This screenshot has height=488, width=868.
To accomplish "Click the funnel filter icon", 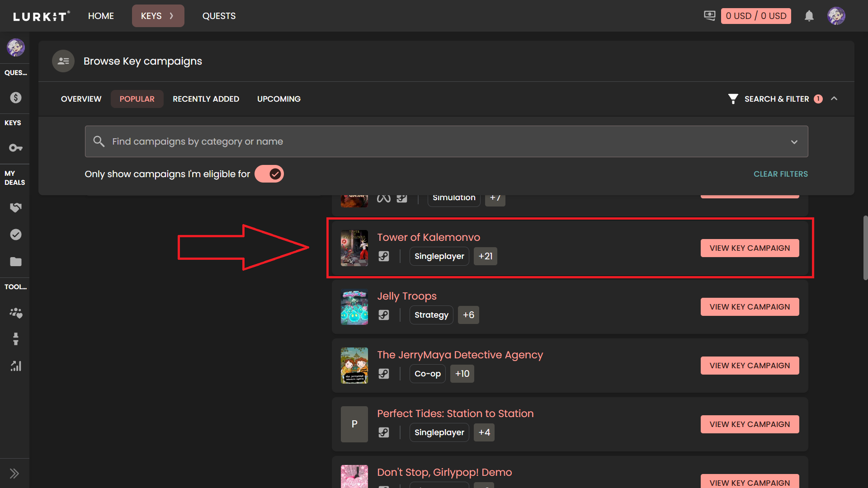I will 733,99.
